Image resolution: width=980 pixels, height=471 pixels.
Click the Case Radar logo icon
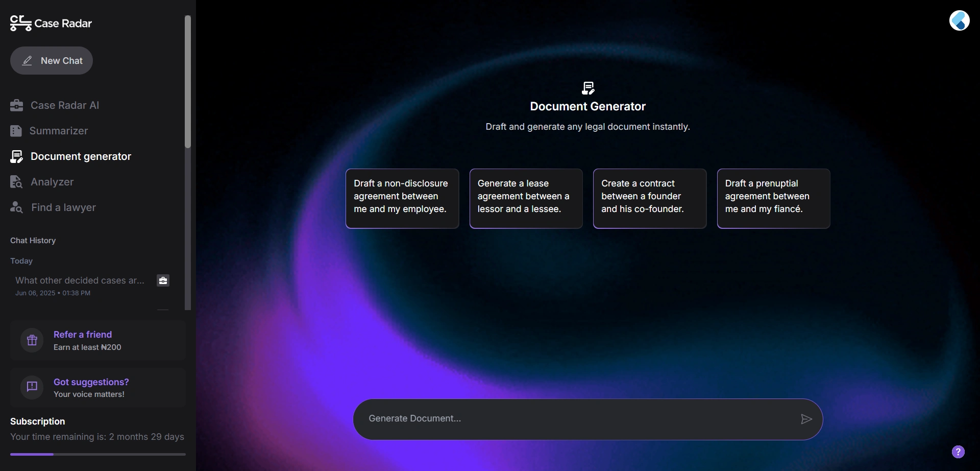[20, 23]
